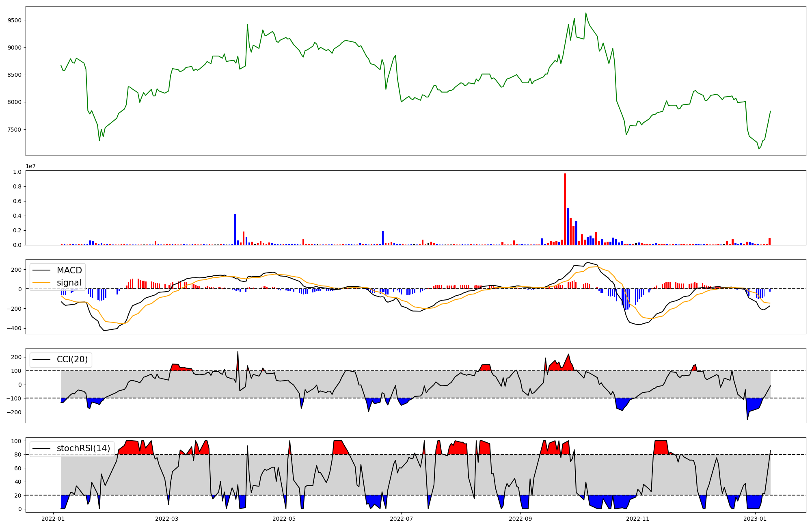Click the stochRSI(14) legend entry
Screen dimensions: 812x528
[83, 448]
